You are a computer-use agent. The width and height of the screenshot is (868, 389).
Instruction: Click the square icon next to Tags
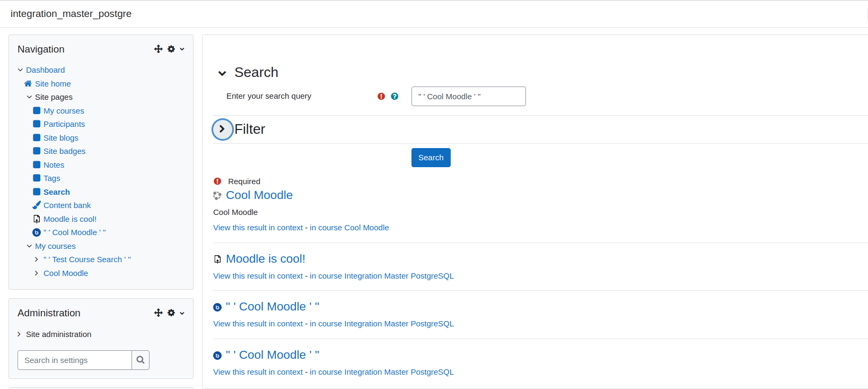point(37,178)
